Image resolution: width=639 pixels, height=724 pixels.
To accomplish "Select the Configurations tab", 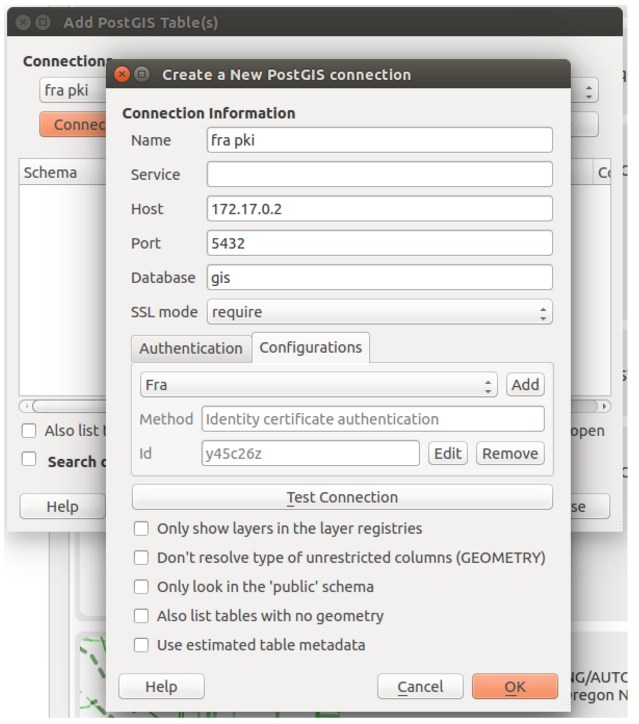I will (x=311, y=347).
